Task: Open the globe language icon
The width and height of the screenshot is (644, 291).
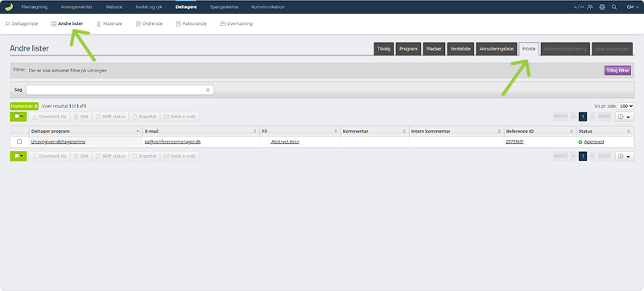Action: point(602,7)
